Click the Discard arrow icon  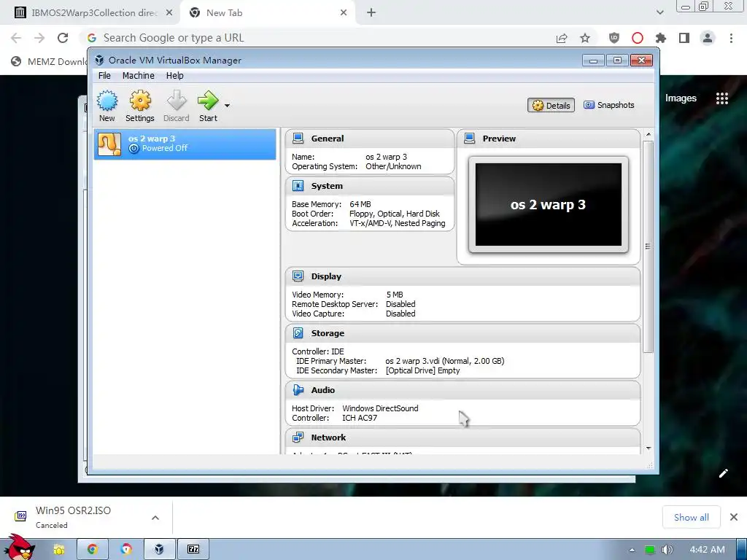pyautogui.click(x=177, y=101)
